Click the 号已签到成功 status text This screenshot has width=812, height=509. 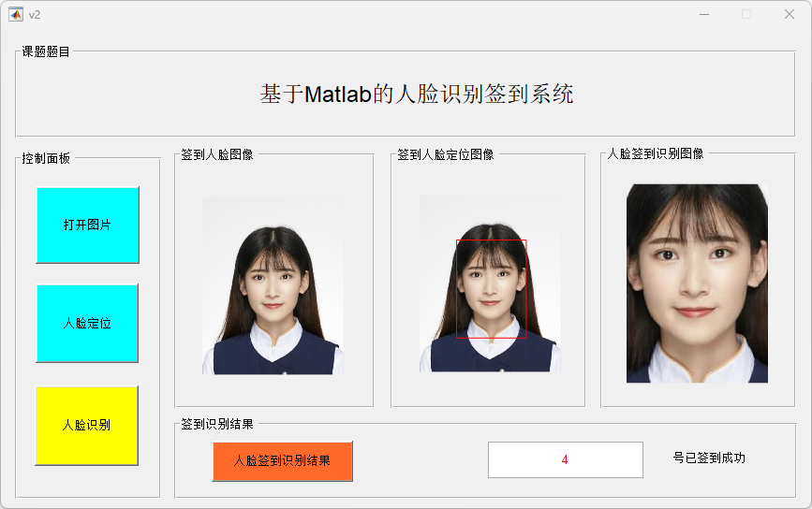709,458
